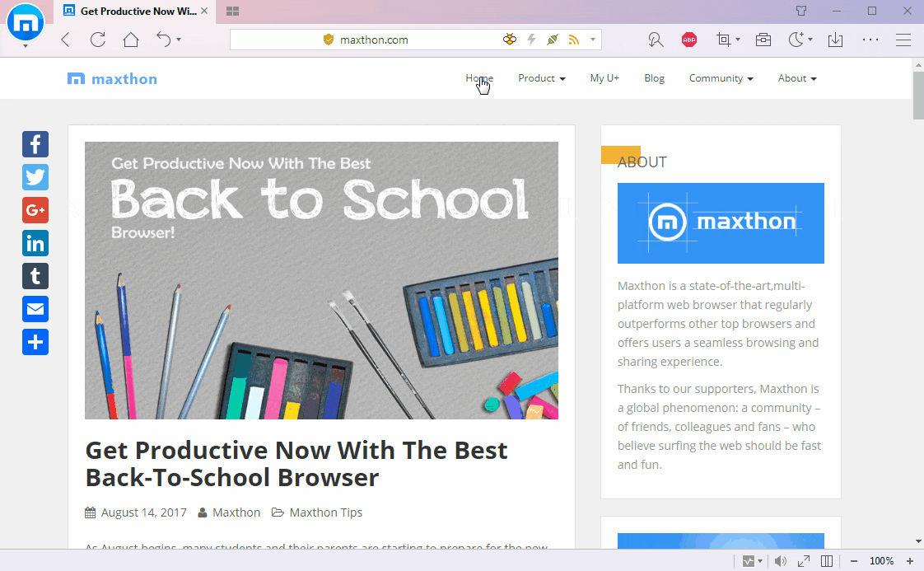This screenshot has width=924, height=571.
Task: Expand the address bar history dropdown
Action: (x=593, y=40)
